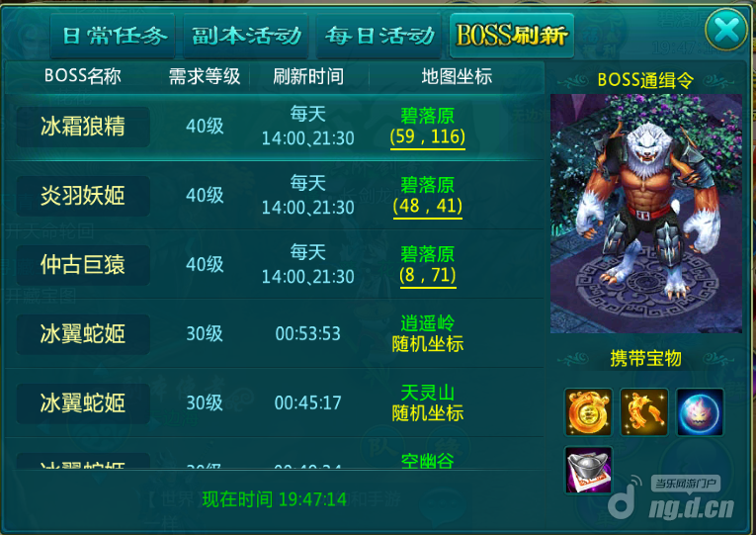Image resolution: width=756 pixels, height=535 pixels.
Task: Select the BOSS刷新 tab
Action: [512, 37]
